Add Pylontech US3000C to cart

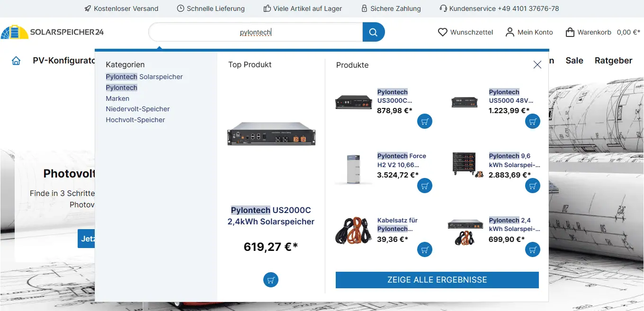(x=425, y=122)
